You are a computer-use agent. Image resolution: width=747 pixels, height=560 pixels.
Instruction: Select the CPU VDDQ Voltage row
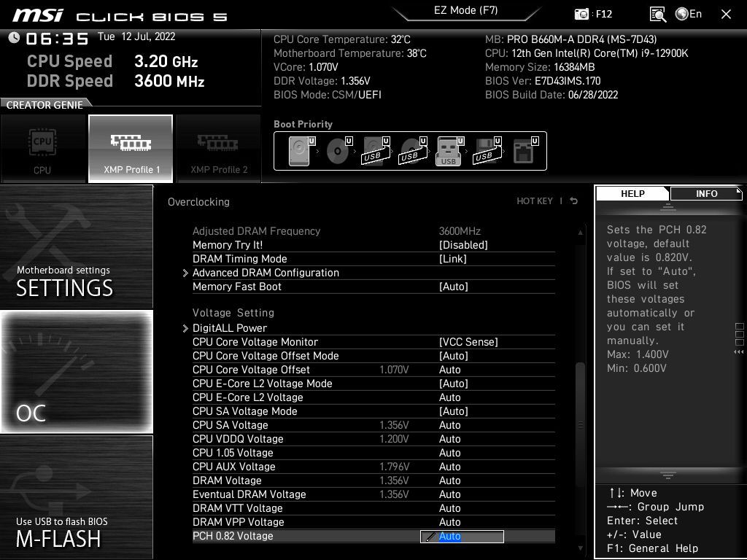(x=374, y=438)
